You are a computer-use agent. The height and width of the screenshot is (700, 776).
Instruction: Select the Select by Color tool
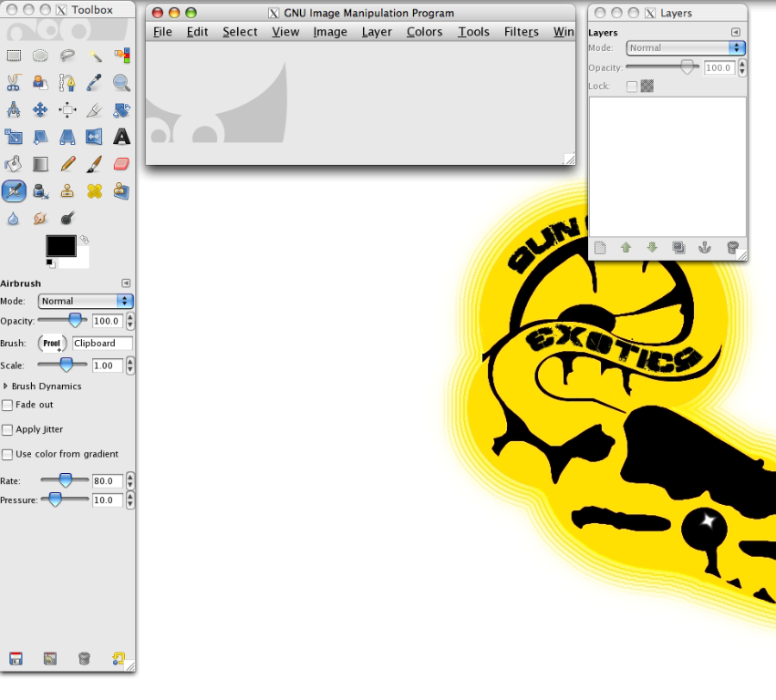coord(121,56)
